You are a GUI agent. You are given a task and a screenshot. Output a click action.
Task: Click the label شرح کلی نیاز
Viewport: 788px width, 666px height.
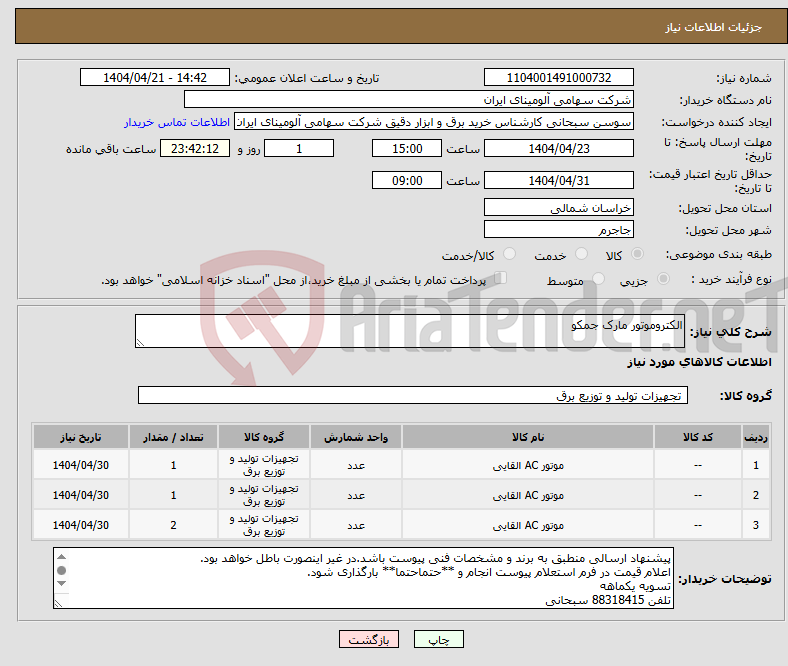pyautogui.click(x=730, y=332)
